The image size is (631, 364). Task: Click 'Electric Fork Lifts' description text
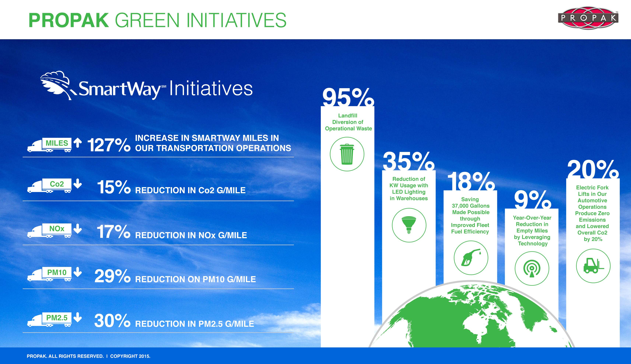click(x=592, y=213)
